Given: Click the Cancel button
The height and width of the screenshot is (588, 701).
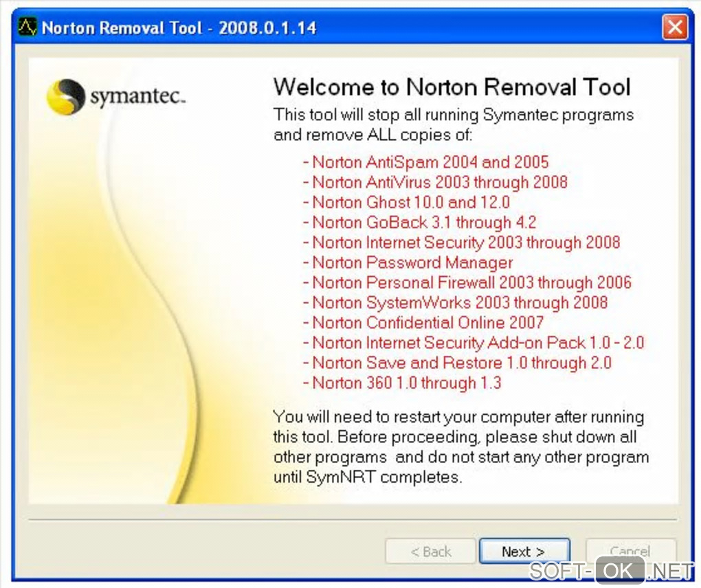Looking at the screenshot, I should tap(630, 551).
